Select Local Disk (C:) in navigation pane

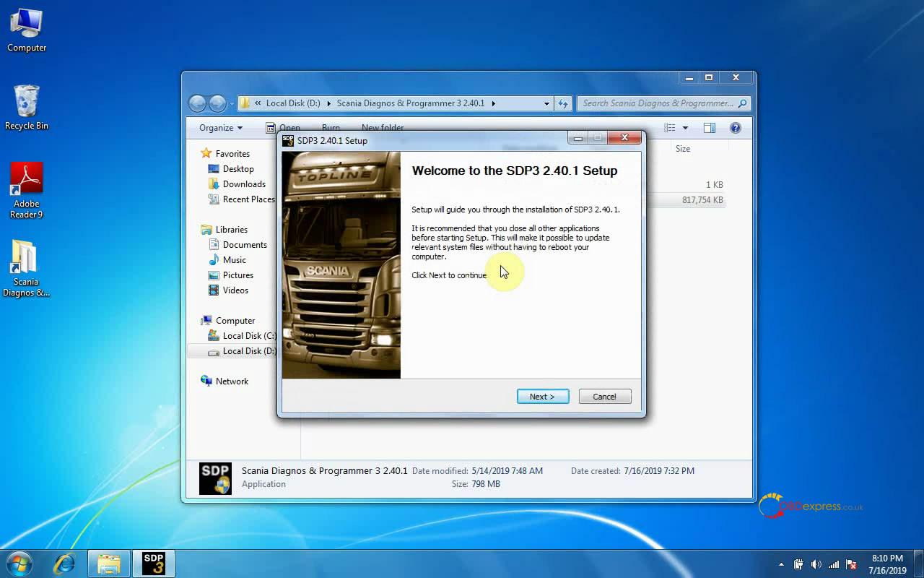point(249,336)
